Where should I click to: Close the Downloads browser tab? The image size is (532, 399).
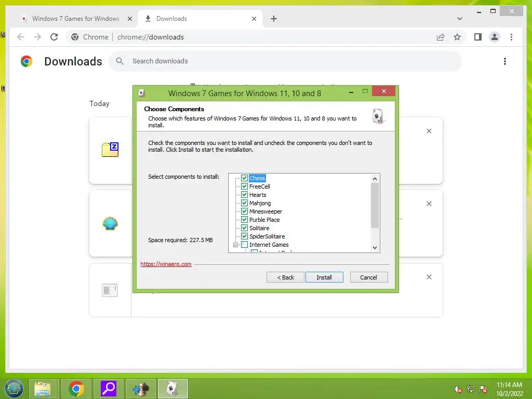click(254, 19)
